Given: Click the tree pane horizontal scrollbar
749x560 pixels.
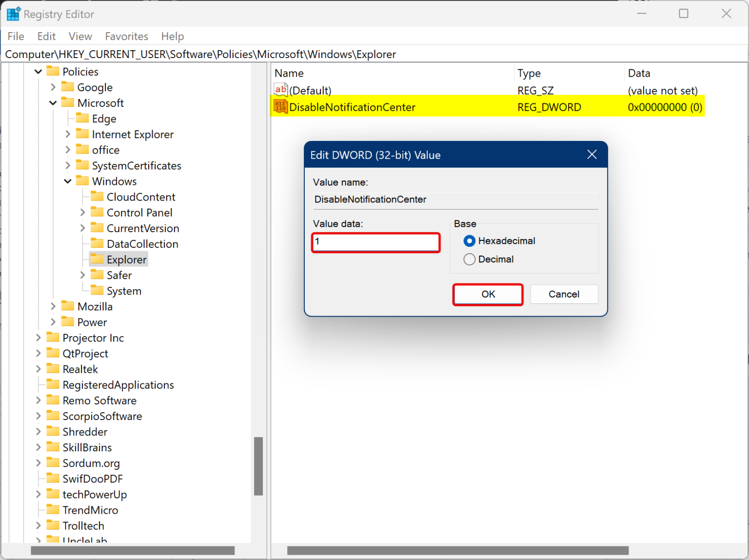Looking at the screenshot, I should point(133,550).
